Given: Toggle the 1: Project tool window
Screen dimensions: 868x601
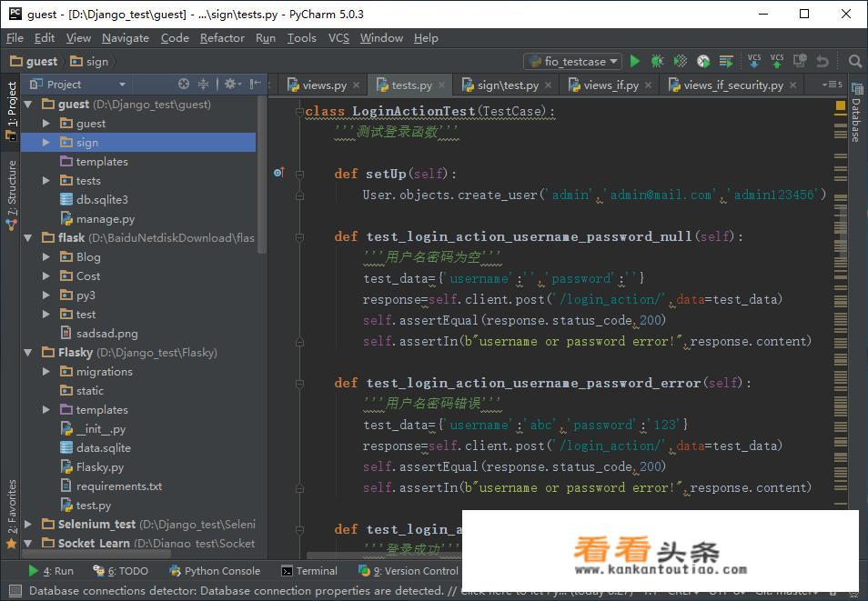Looking at the screenshot, I should coord(11,111).
